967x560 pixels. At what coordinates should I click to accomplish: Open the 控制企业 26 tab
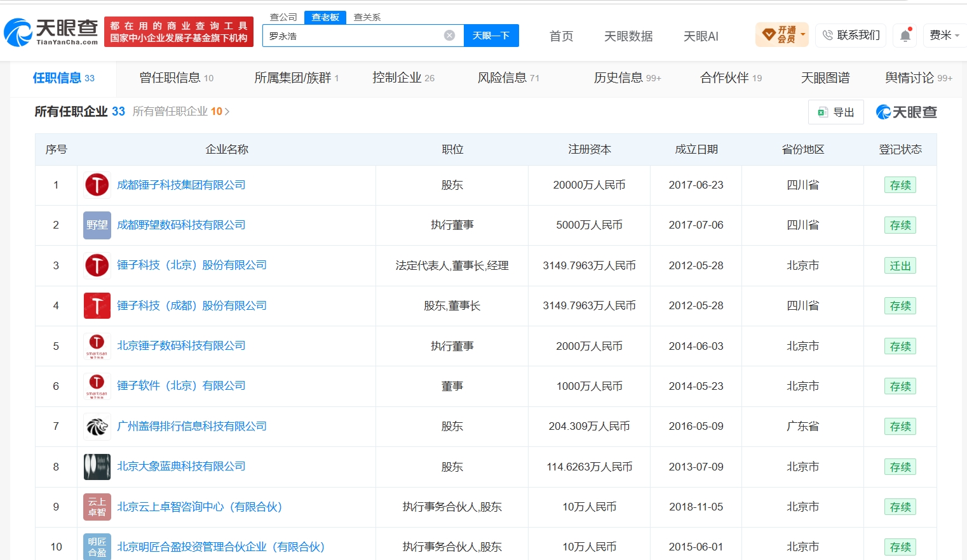coord(403,78)
